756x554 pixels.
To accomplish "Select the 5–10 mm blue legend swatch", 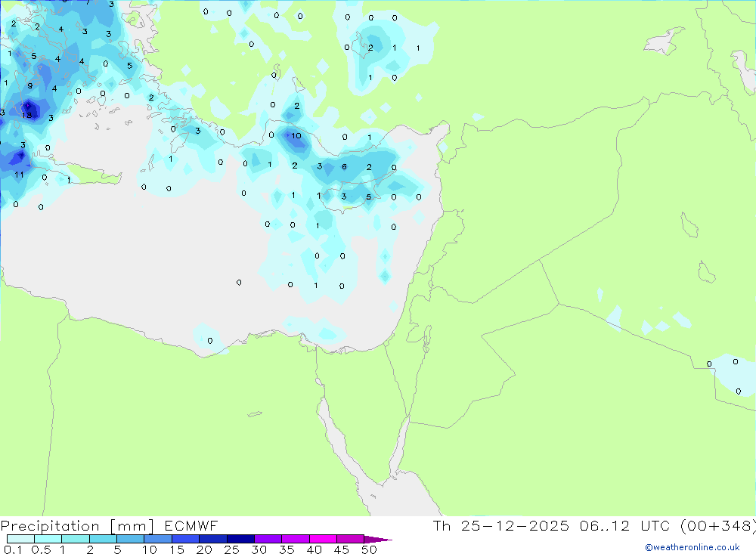I will pyautogui.click(x=131, y=539).
